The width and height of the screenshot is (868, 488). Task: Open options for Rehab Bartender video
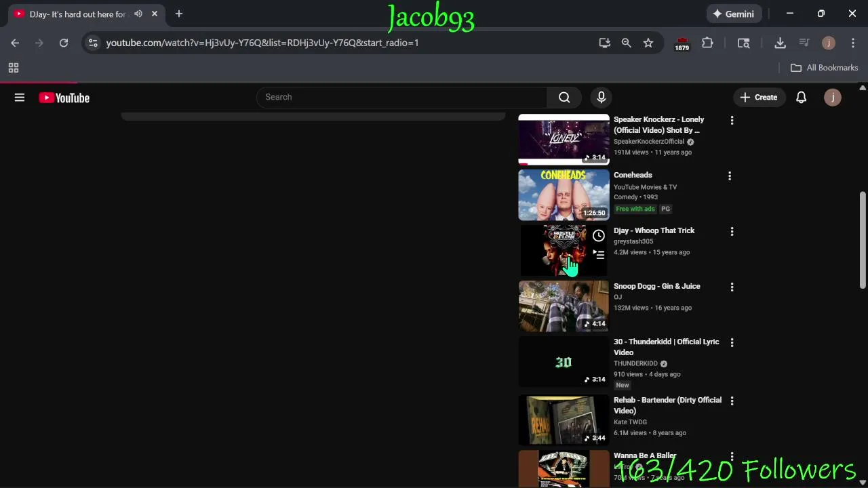732,401
